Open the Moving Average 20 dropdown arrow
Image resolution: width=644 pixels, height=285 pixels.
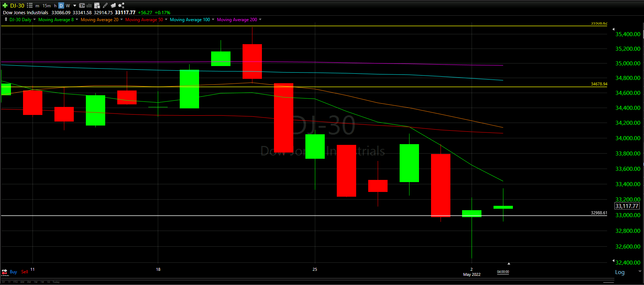tap(122, 19)
